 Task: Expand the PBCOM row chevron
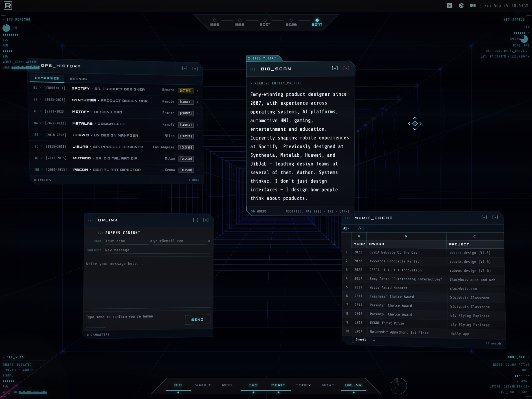pyautogui.click(x=198, y=170)
